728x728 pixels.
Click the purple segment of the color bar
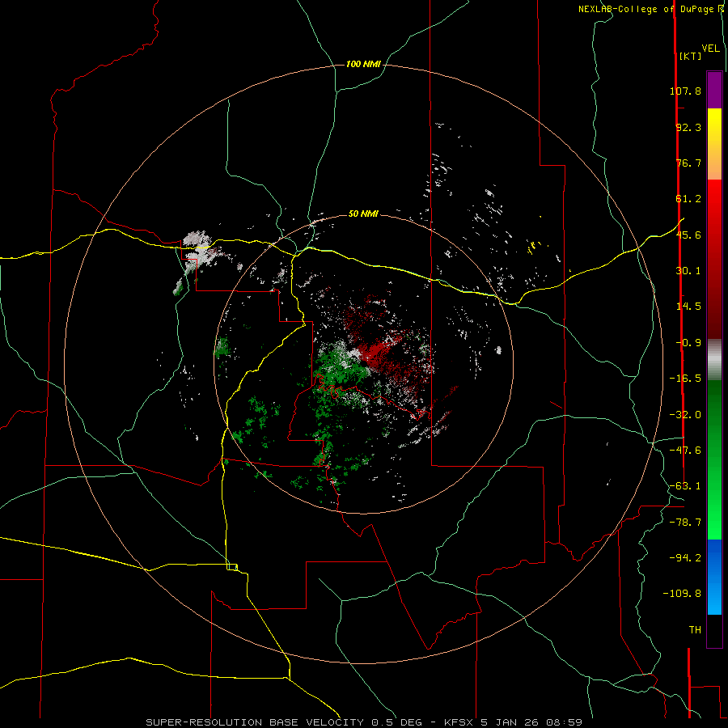[714, 90]
